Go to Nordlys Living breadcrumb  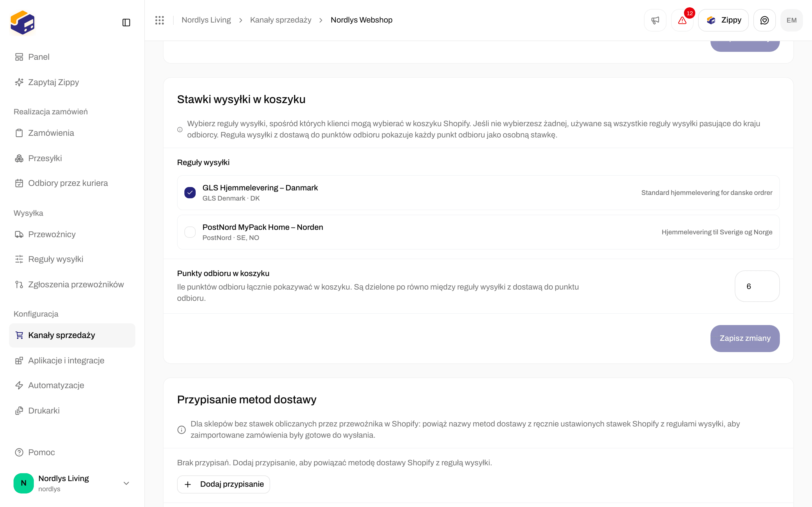(206, 20)
